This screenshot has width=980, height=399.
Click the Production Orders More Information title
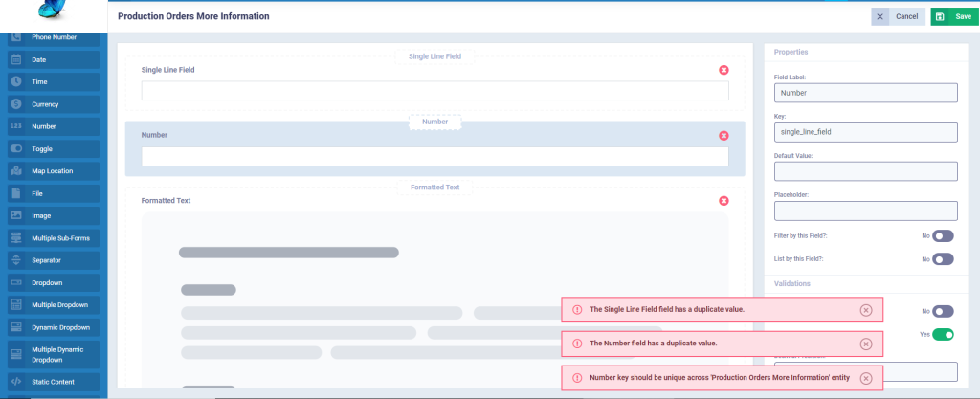(193, 17)
